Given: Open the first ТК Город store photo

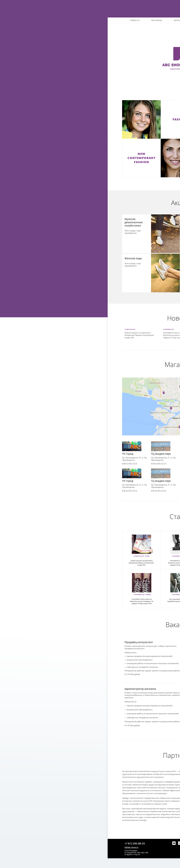Looking at the screenshot, I should 131,446.
